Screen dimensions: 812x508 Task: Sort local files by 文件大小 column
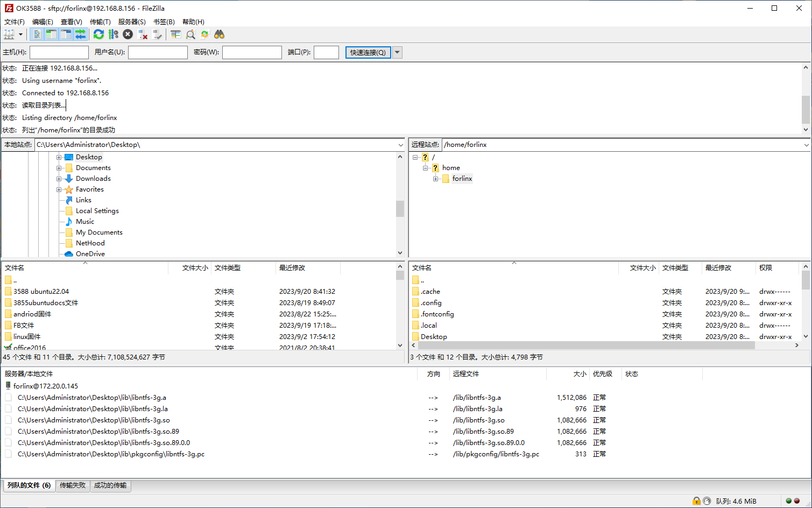point(189,268)
